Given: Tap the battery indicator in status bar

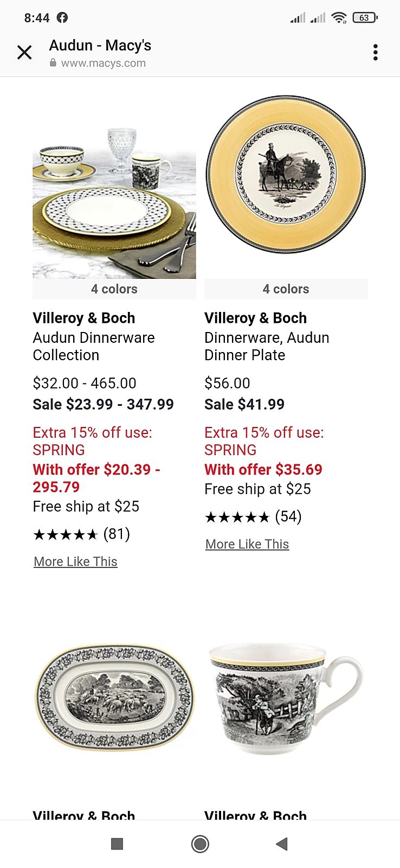Looking at the screenshot, I should pos(365,18).
